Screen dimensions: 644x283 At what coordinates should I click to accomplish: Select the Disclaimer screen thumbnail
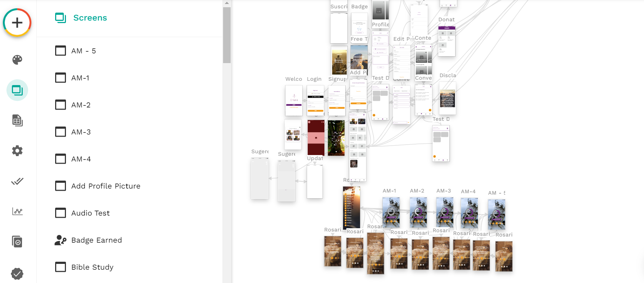pos(447,98)
